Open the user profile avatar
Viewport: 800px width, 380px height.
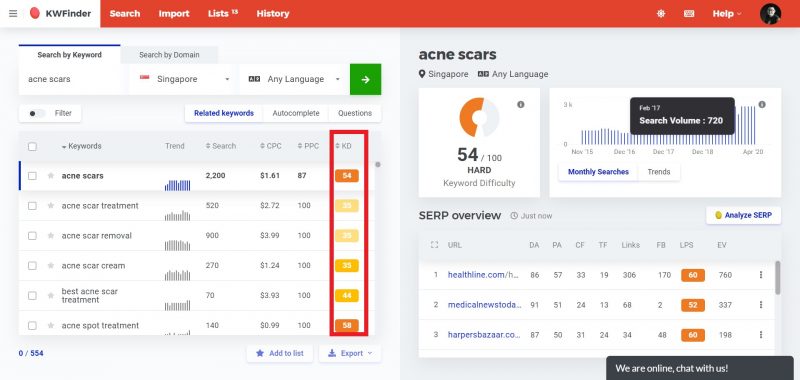770,14
